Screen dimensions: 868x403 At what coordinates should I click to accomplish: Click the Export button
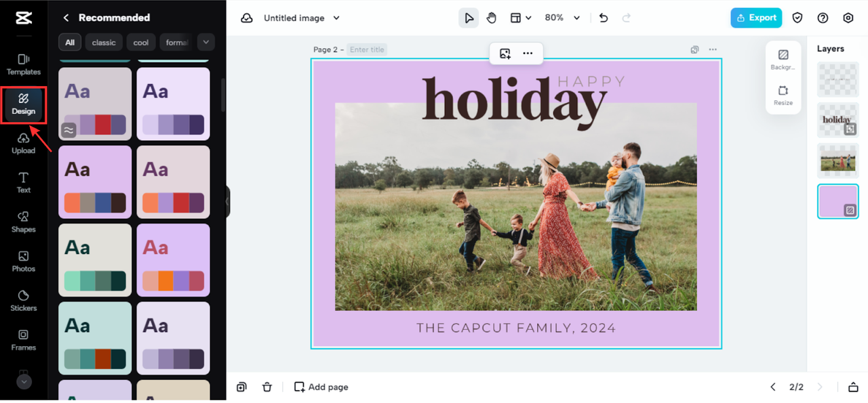click(x=756, y=18)
